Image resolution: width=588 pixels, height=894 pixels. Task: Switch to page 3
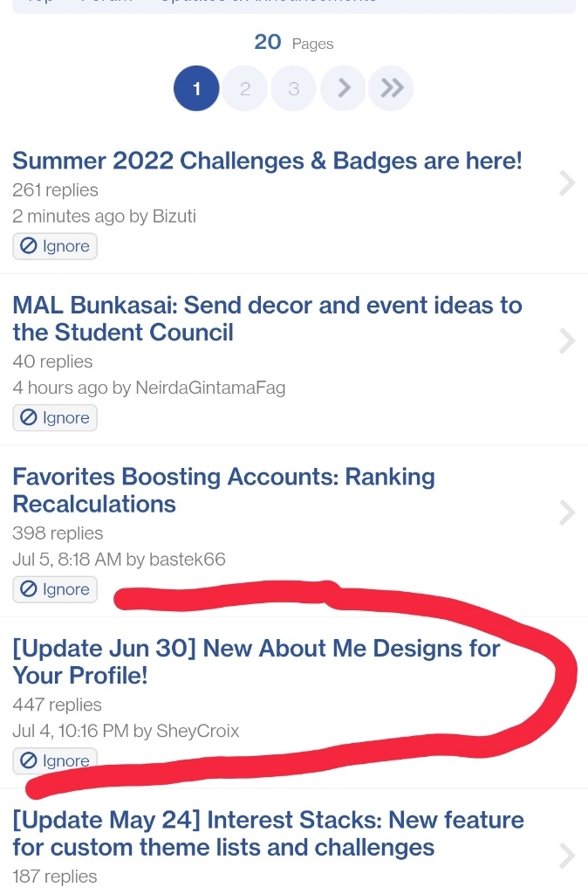(x=294, y=88)
